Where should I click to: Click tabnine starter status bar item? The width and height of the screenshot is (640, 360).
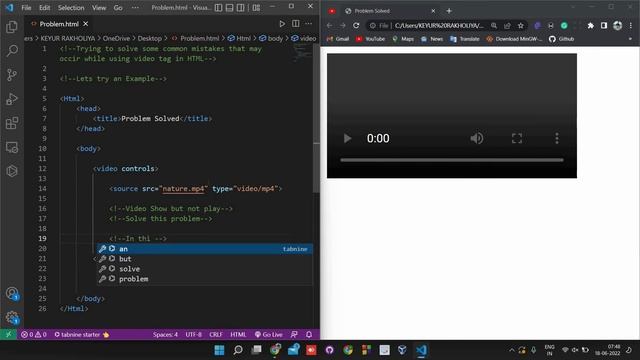(82, 334)
